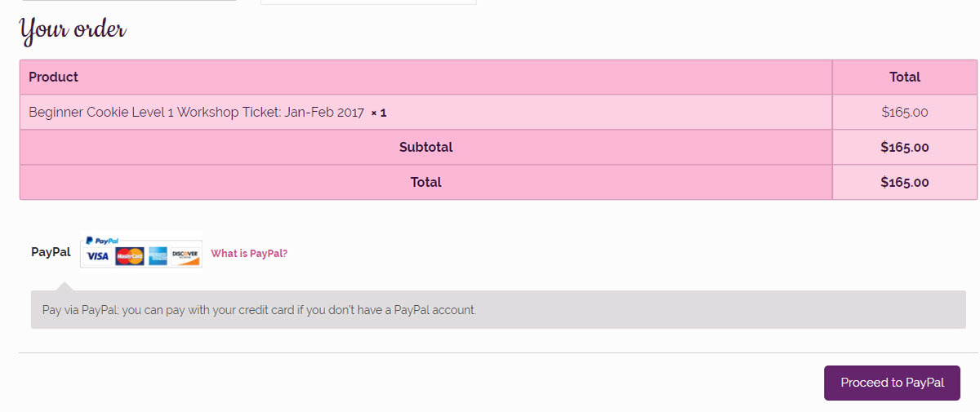Click the Product column header
980x412 pixels.
tap(53, 77)
